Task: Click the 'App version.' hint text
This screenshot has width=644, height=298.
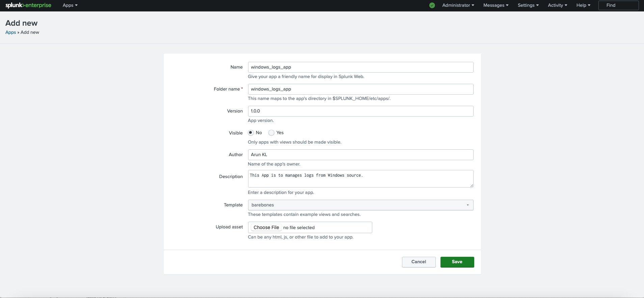Action: tap(261, 121)
